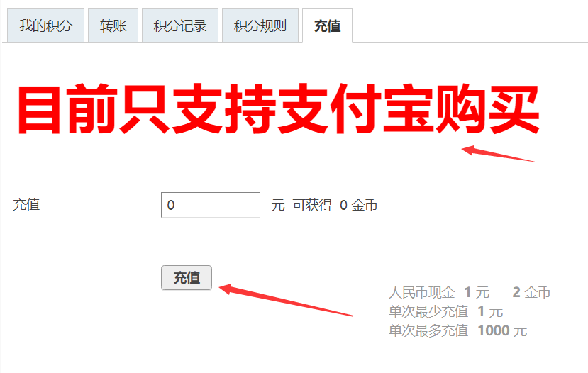This screenshot has height=373, width=588.
Task: Open the 我的积分 tab
Action: (45, 26)
